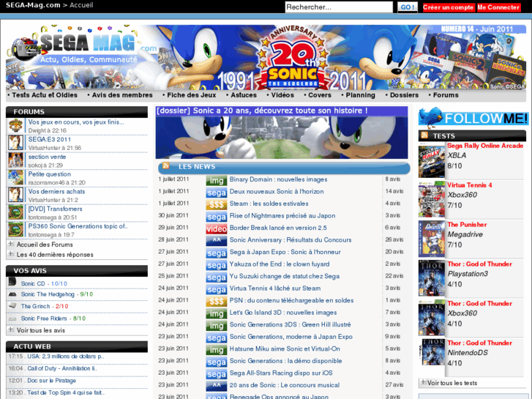Click avatar next to section vente topic
Screen dimensions: 532x399
click(15, 160)
